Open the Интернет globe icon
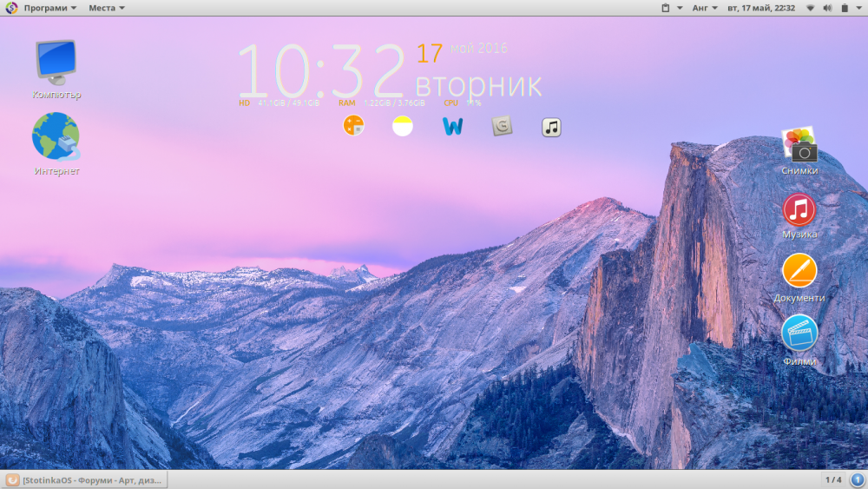Image resolution: width=868 pixels, height=489 pixels. (x=56, y=136)
